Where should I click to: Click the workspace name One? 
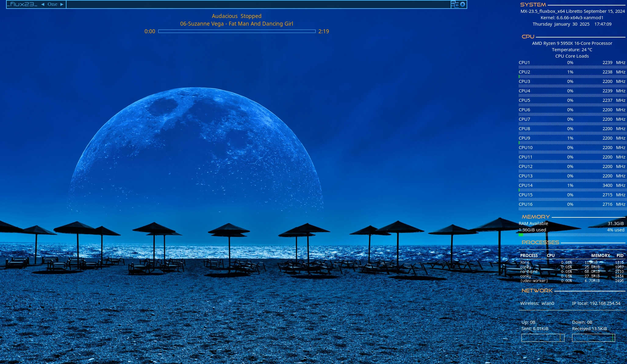52,4
